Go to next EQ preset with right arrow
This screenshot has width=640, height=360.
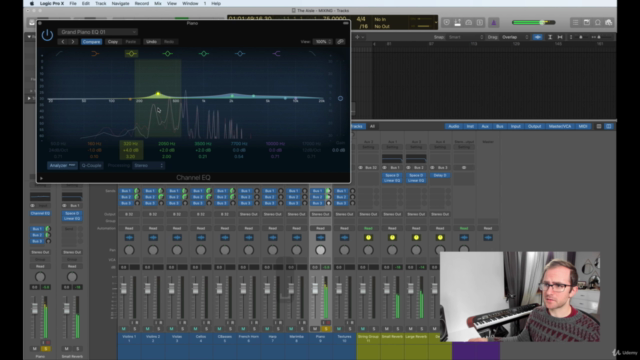tap(73, 42)
